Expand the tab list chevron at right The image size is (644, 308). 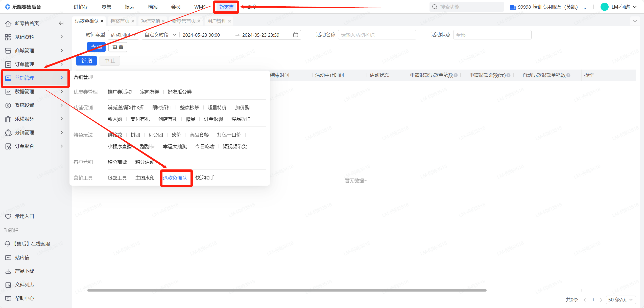coord(635,21)
